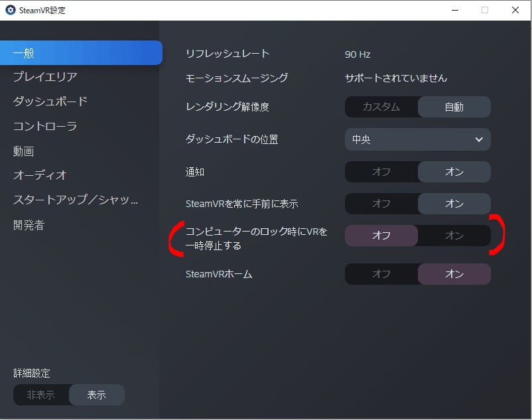Open the ダッシュボードの位置 dropdown showing 中央
Viewport: 532px width, 420px height.
418,139
